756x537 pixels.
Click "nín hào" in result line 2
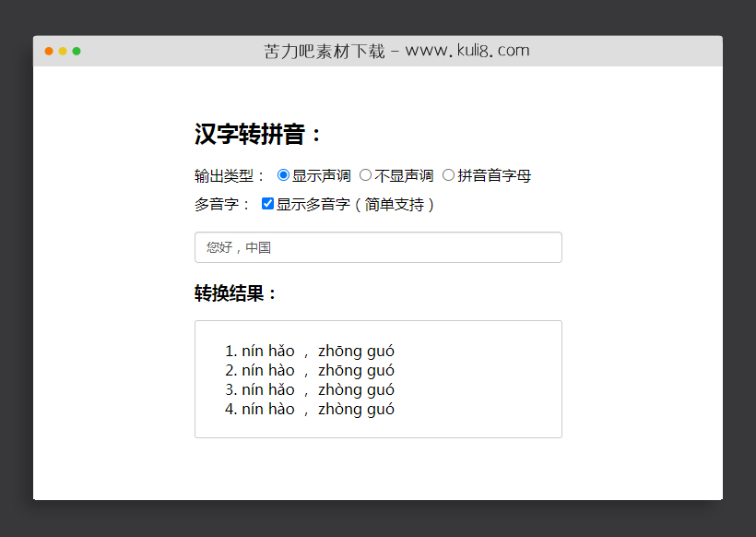(267, 370)
